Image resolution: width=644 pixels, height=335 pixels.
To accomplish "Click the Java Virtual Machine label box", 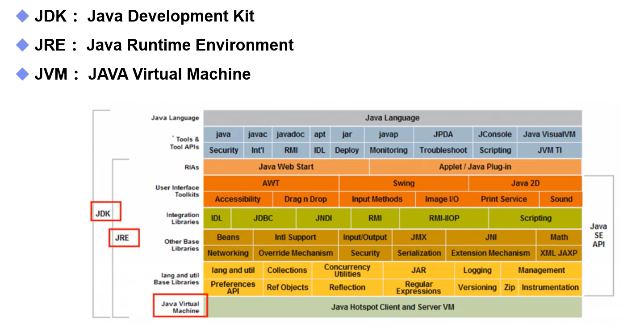I will 180,305.
